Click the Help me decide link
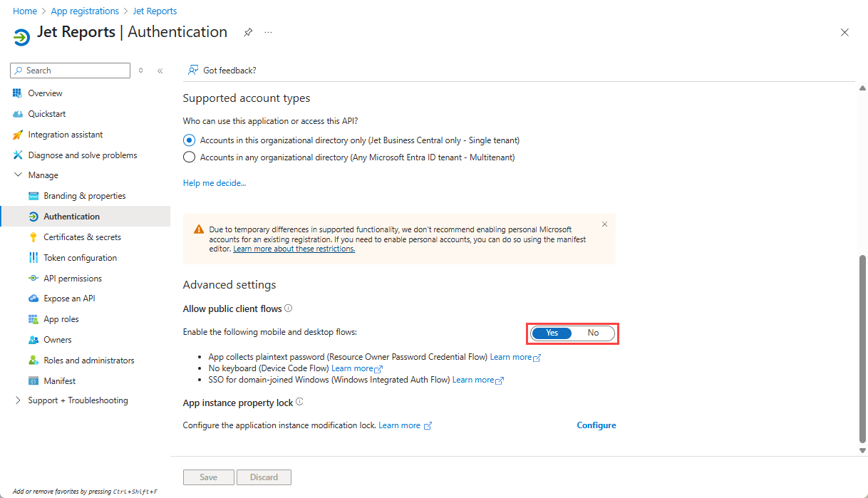 pos(215,183)
